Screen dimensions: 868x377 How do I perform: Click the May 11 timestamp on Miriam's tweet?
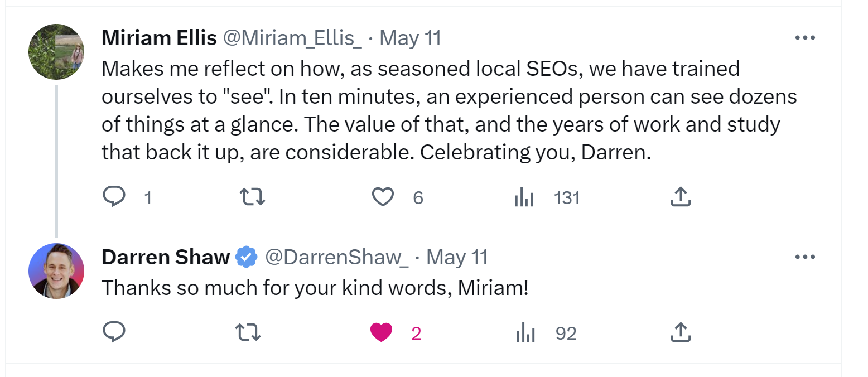click(410, 38)
